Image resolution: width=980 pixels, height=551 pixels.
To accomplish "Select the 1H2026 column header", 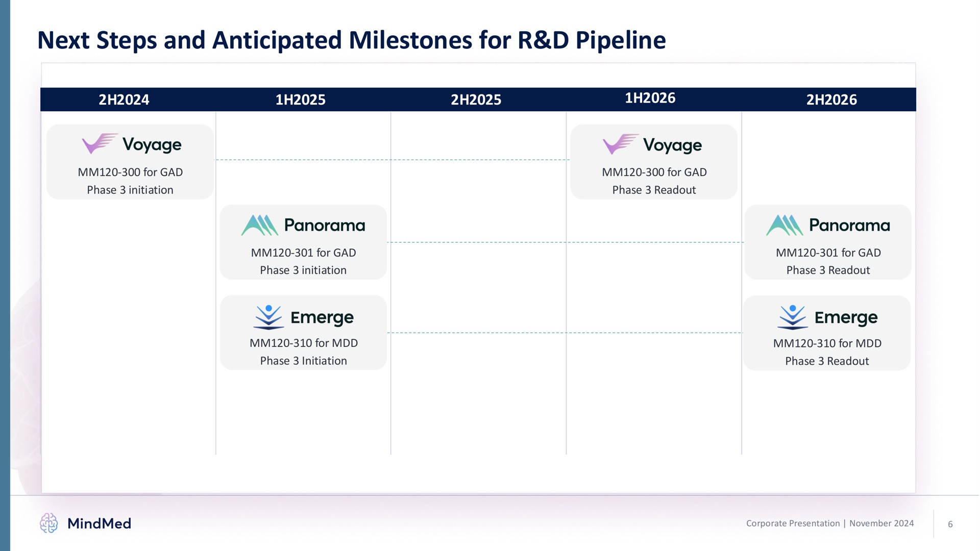I will click(x=650, y=98).
